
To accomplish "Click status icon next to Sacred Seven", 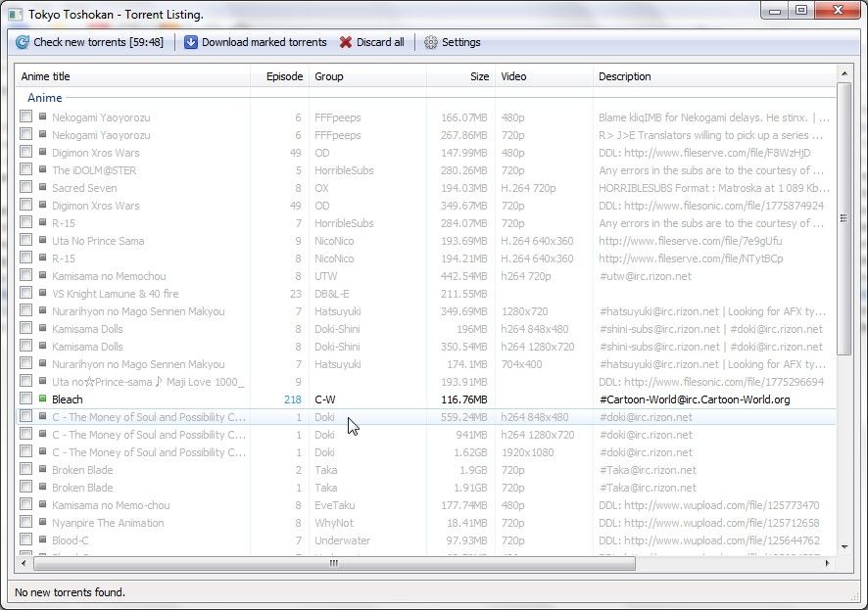I will 43,187.
